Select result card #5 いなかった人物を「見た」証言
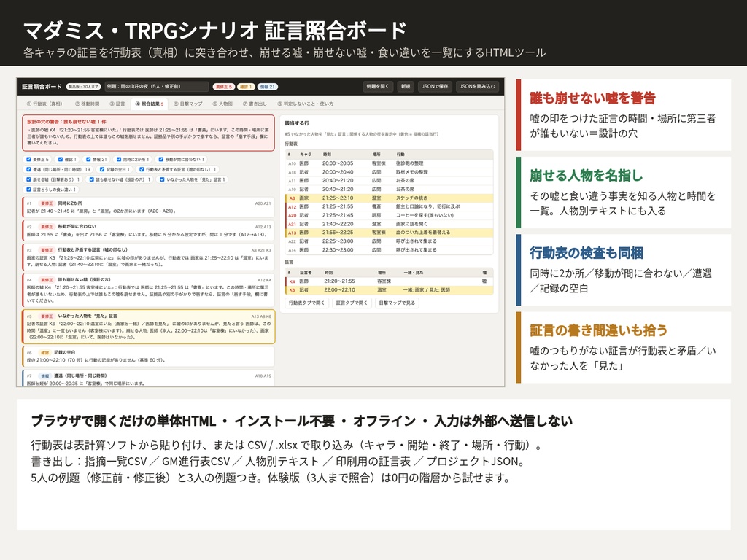747x560 pixels. tap(148, 326)
